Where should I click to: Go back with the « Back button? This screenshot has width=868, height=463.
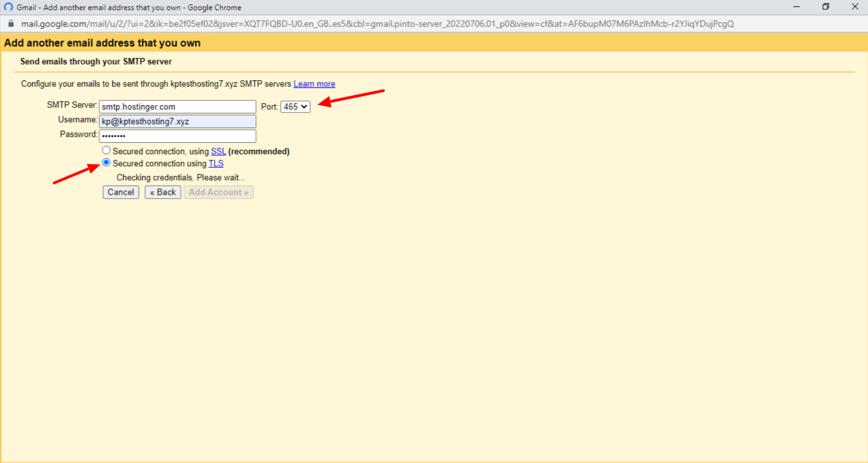[x=163, y=192]
